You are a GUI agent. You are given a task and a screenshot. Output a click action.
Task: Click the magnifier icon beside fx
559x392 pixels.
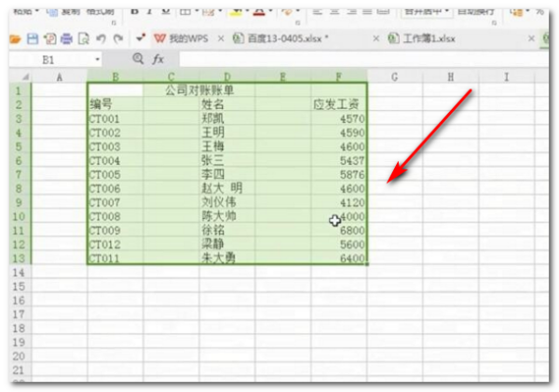(x=138, y=59)
